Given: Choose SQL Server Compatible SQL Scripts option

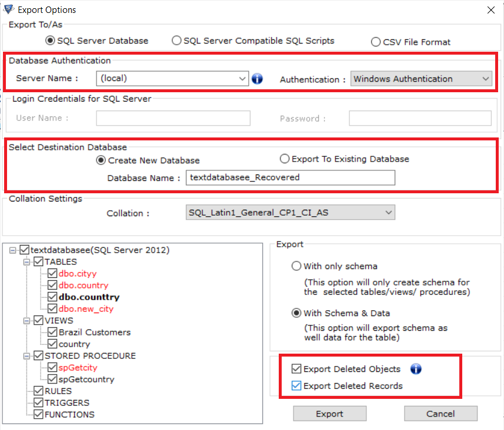Looking at the screenshot, I should pos(176,41).
